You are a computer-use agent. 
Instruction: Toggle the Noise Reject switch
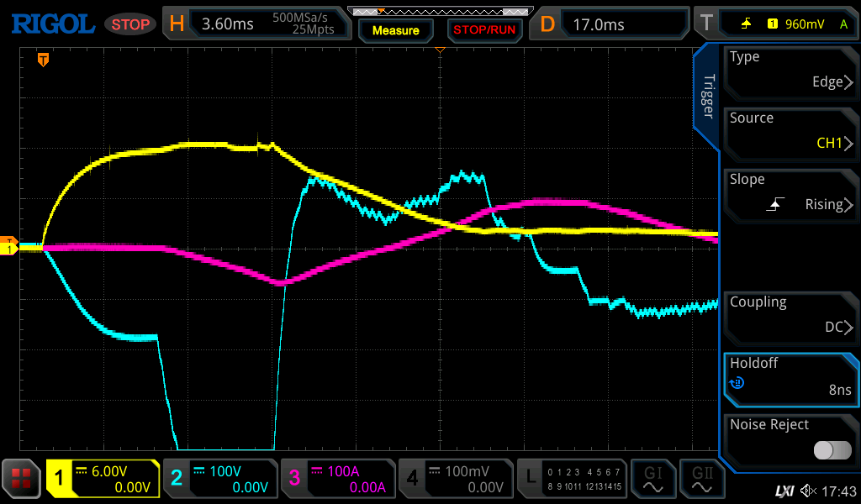pos(832,450)
